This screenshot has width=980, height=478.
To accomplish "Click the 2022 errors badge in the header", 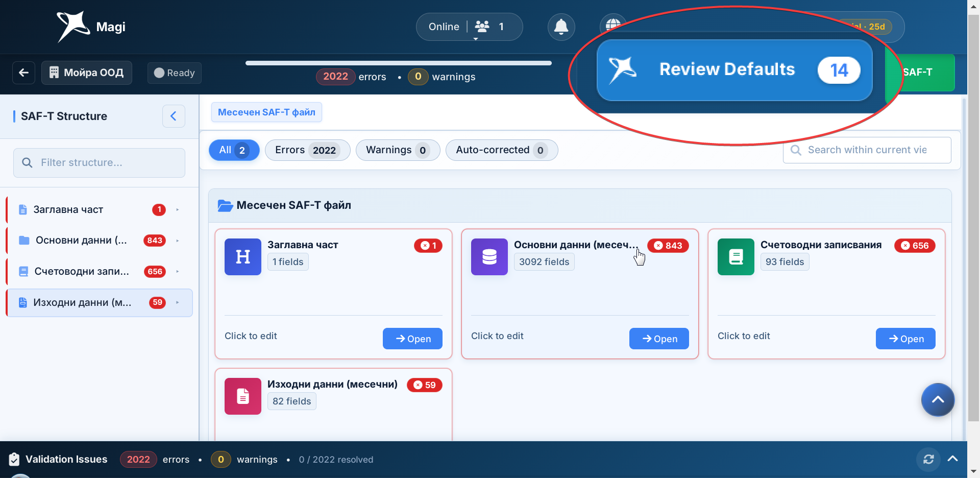I will [335, 77].
